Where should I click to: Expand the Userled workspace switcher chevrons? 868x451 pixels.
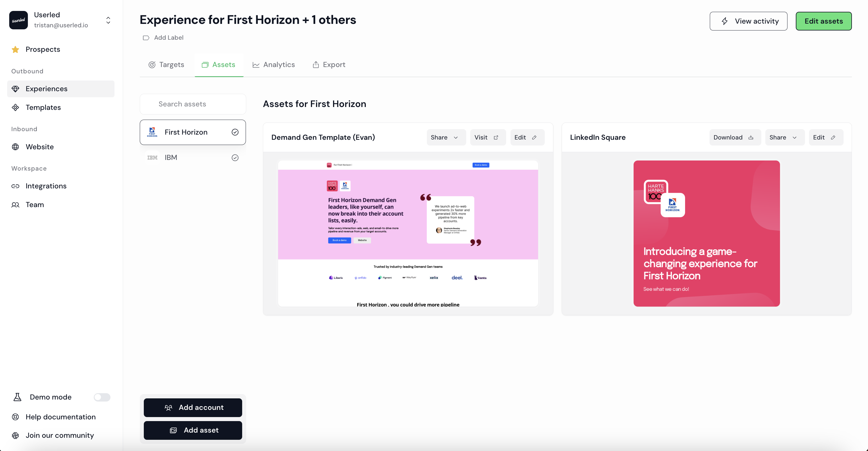pos(108,20)
